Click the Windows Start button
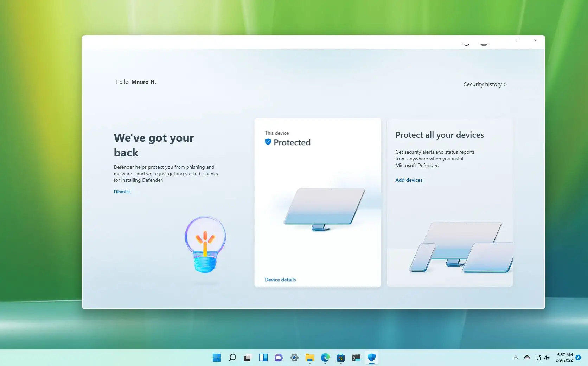Viewport: 588px width, 366px height. tap(217, 358)
